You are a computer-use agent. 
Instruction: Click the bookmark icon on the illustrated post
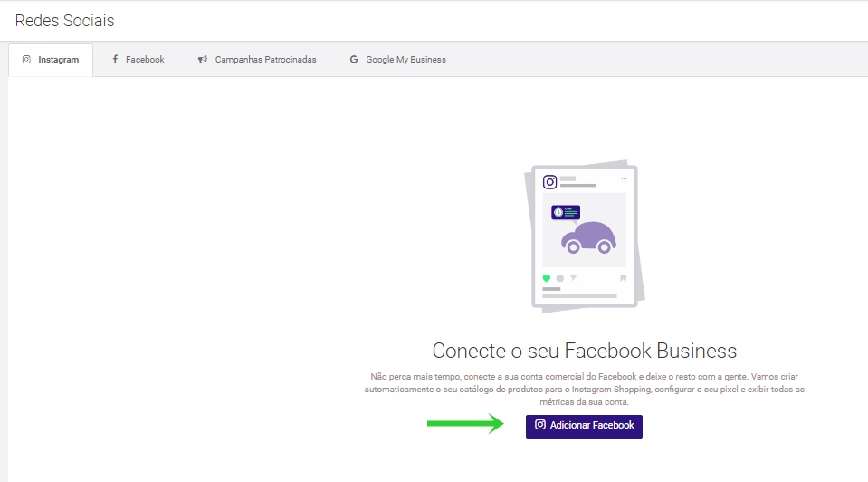(623, 278)
